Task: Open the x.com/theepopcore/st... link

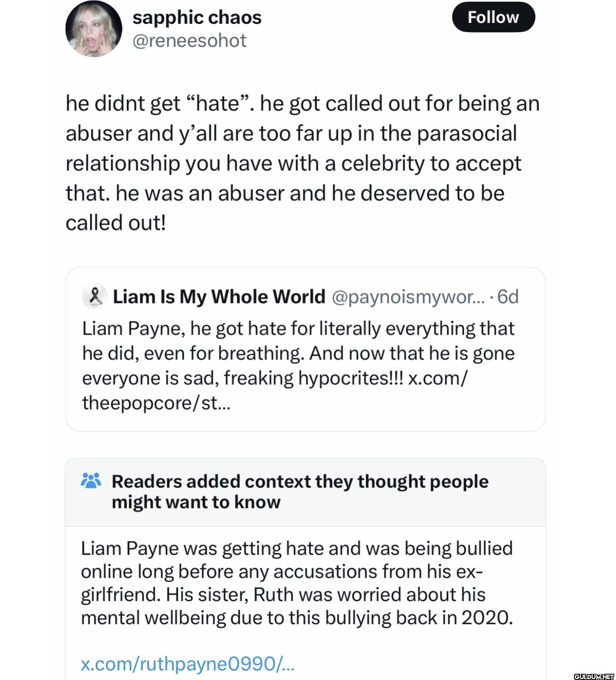Action: [276, 390]
